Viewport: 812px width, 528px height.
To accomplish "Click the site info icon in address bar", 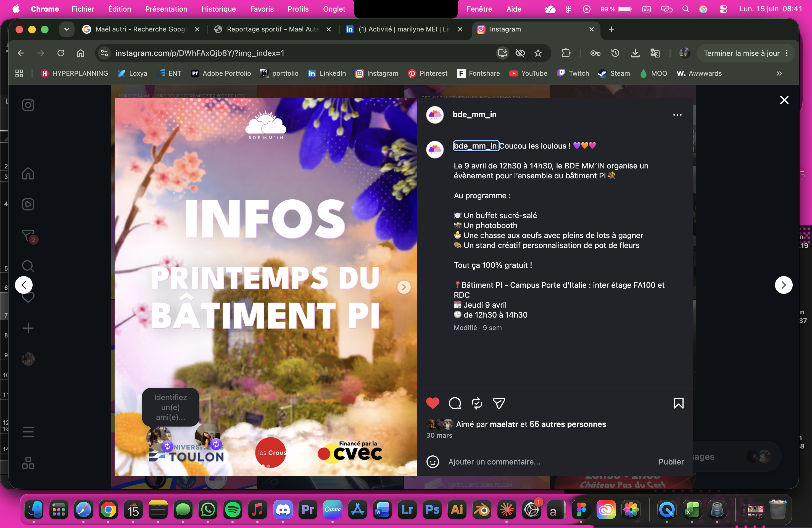I will (104, 53).
